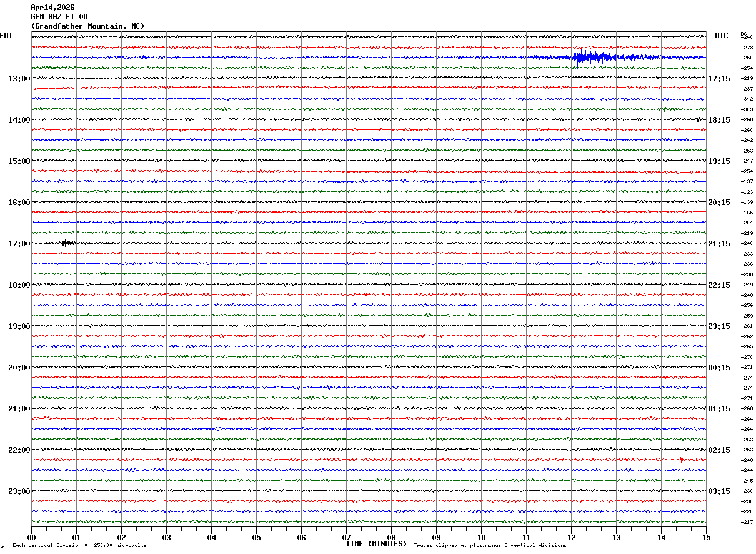Select the 17:00 EDT time label
Viewport: 756px width, 554px height.
pyautogui.click(x=19, y=243)
